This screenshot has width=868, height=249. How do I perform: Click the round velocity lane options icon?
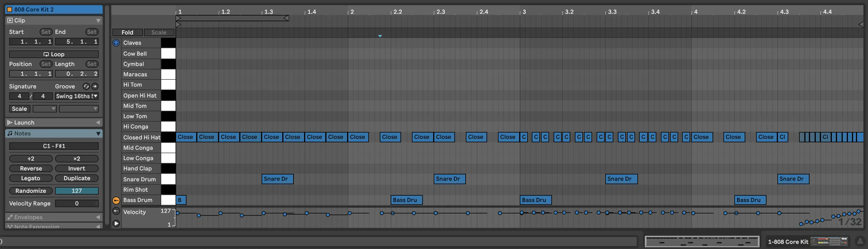pos(116,211)
